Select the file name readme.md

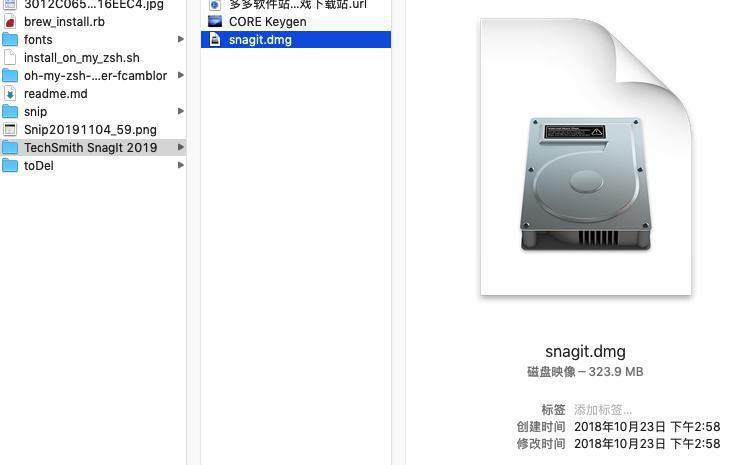(56, 94)
